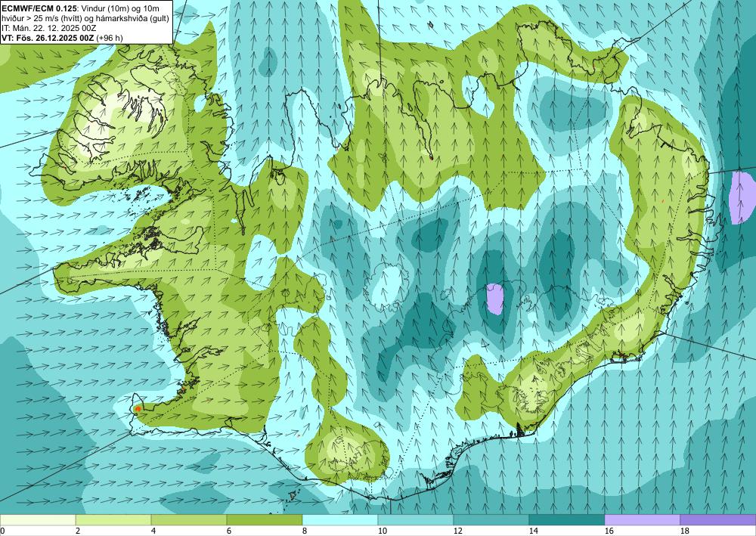The image size is (756, 536).
Task: Click the legend label '18'
Action: coord(684,531)
